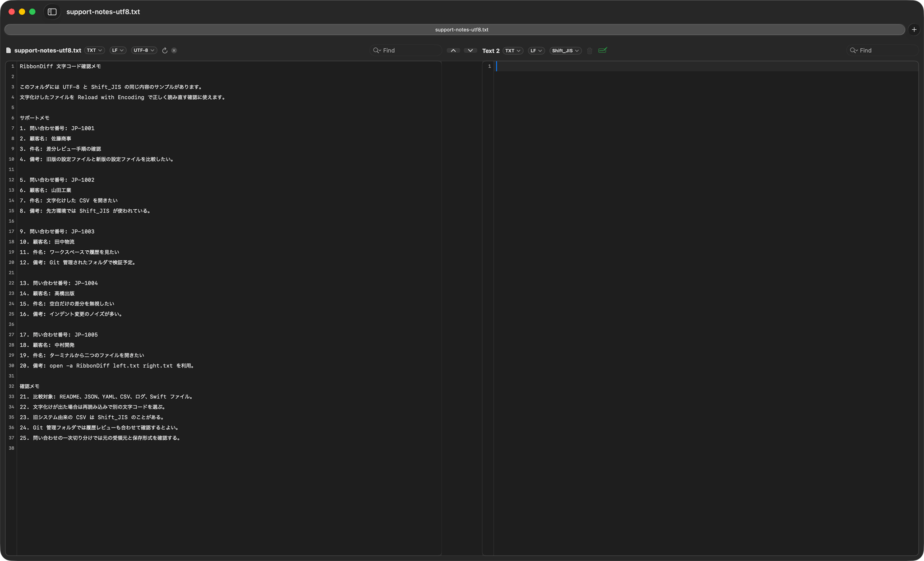The height and width of the screenshot is (561, 924).
Task: Jump to the next difference arrow
Action: click(x=470, y=51)
